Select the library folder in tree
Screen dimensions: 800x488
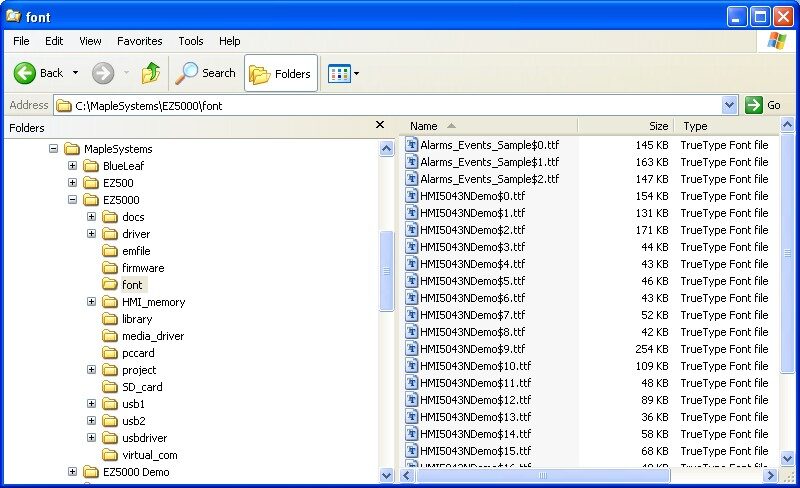[127, 319]
